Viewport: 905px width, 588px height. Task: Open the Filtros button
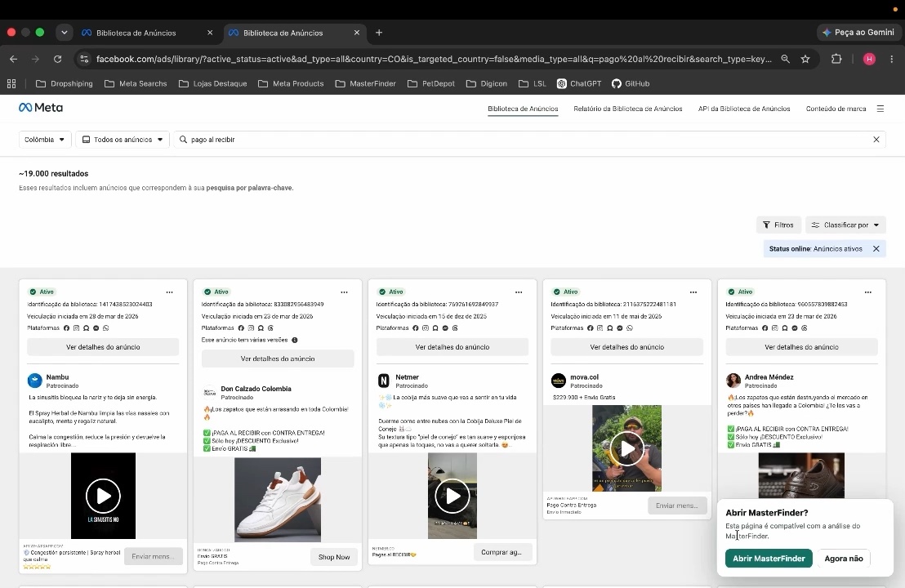[x=778, y=225]
